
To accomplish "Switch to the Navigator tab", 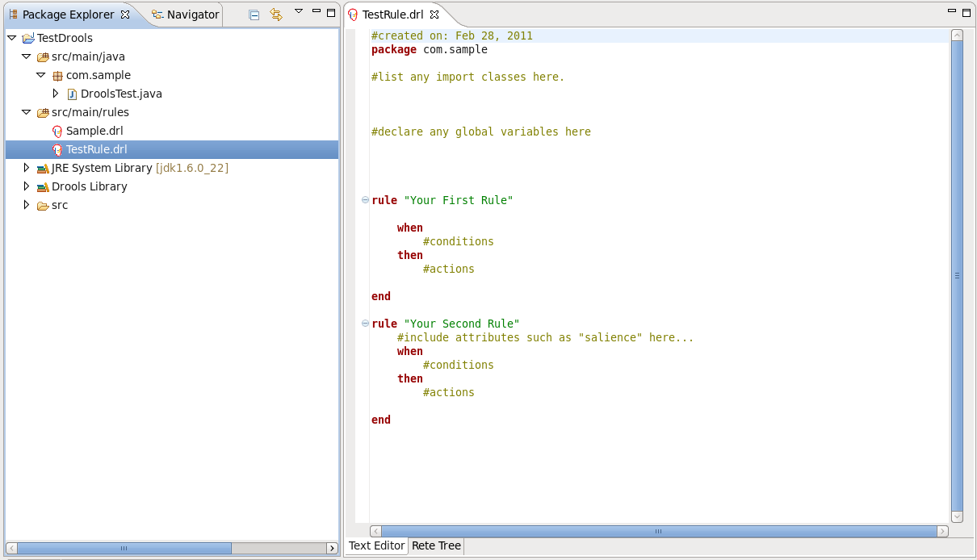I will (186, 15).
